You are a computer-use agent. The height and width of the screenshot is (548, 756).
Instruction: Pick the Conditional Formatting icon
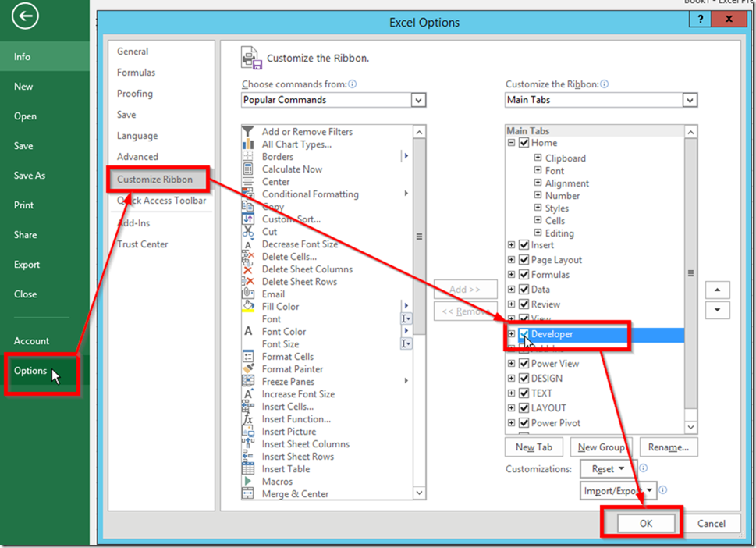click(248, 194)
